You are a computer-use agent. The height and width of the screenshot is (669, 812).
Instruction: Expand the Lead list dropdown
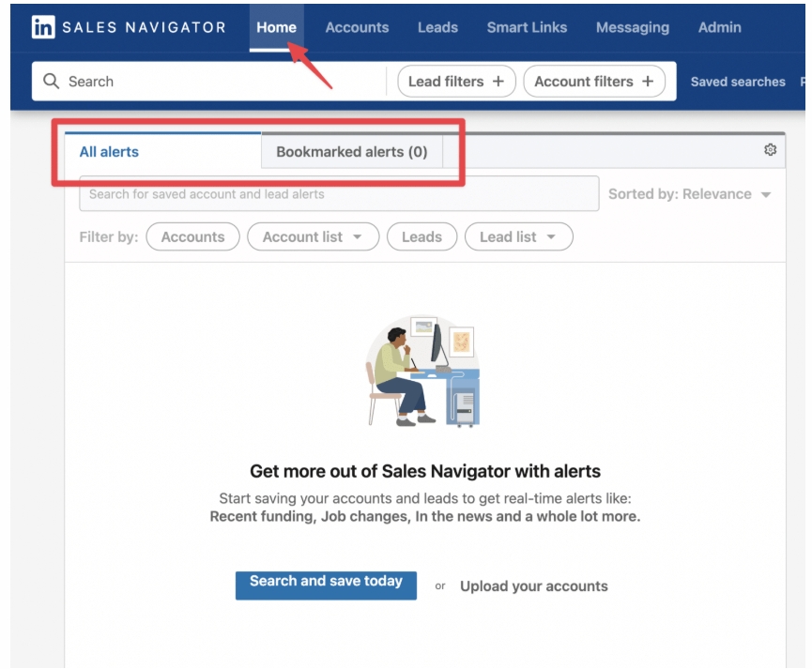click(x=518, y=237)
